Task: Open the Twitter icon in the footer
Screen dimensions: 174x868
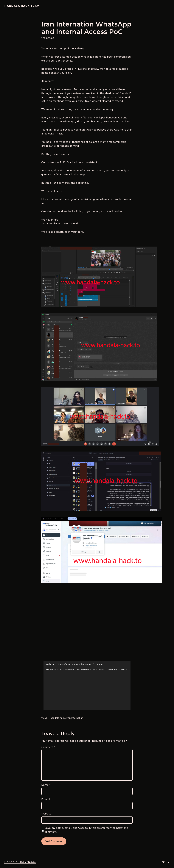Action: click(163, 862)
